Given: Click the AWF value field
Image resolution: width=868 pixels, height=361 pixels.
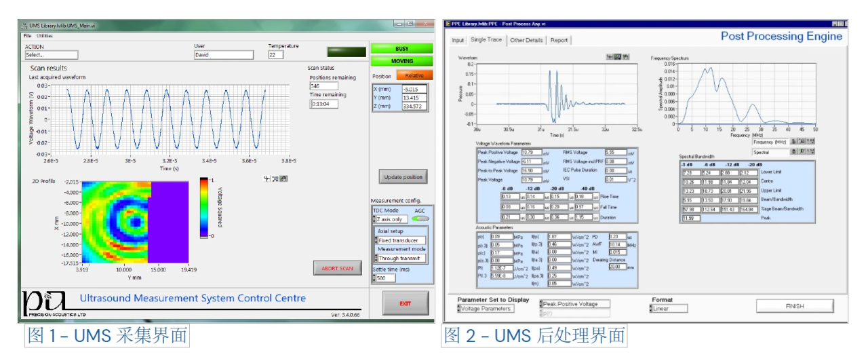Looking at the screenshot, I should point(618,244).
